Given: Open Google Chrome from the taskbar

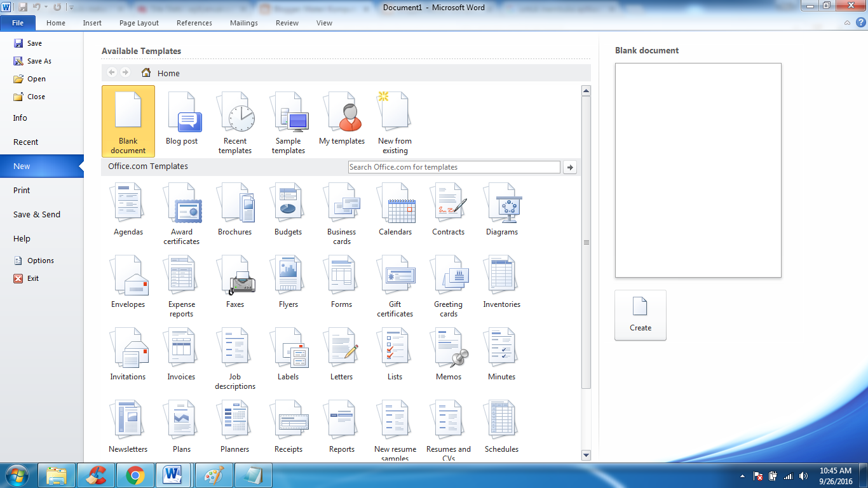Looking at the screenshot, I should pyautogui.click(x=135, y=475).
